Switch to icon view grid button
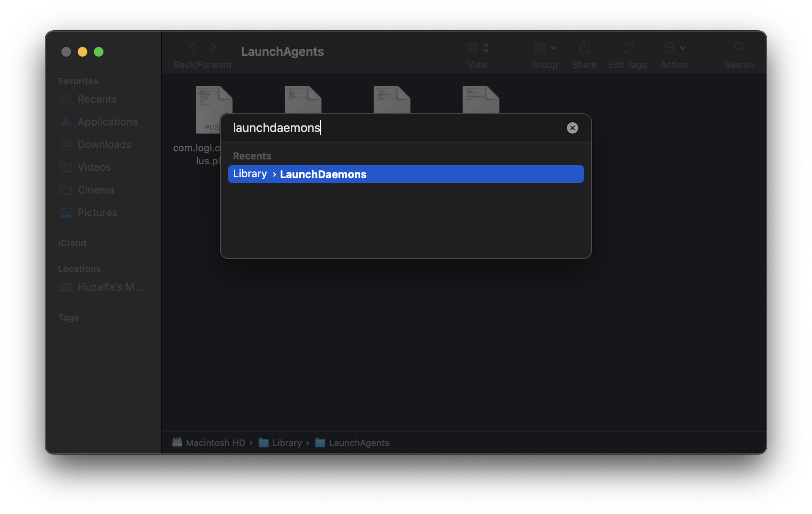Image resolution: width=812 pixels, height=514 pixels. pyautogui.click(x=472, y=48)
